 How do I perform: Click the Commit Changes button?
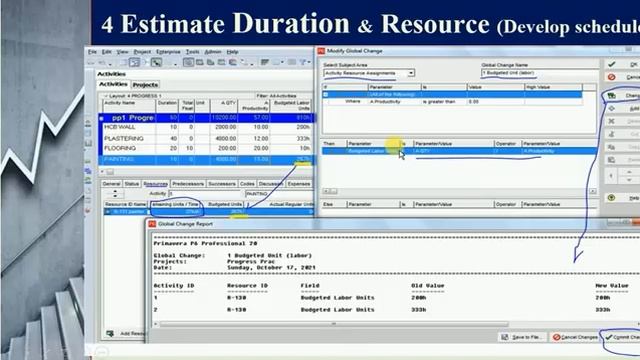(x=622, y=337)
